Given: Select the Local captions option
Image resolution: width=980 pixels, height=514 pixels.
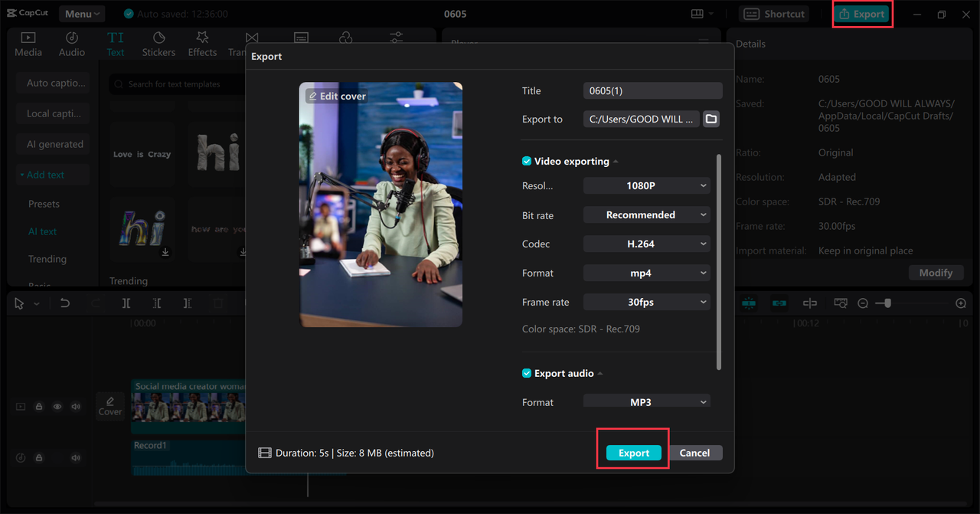Looking at the screenshot, I should pyautogui.click(x=53, y=113).
